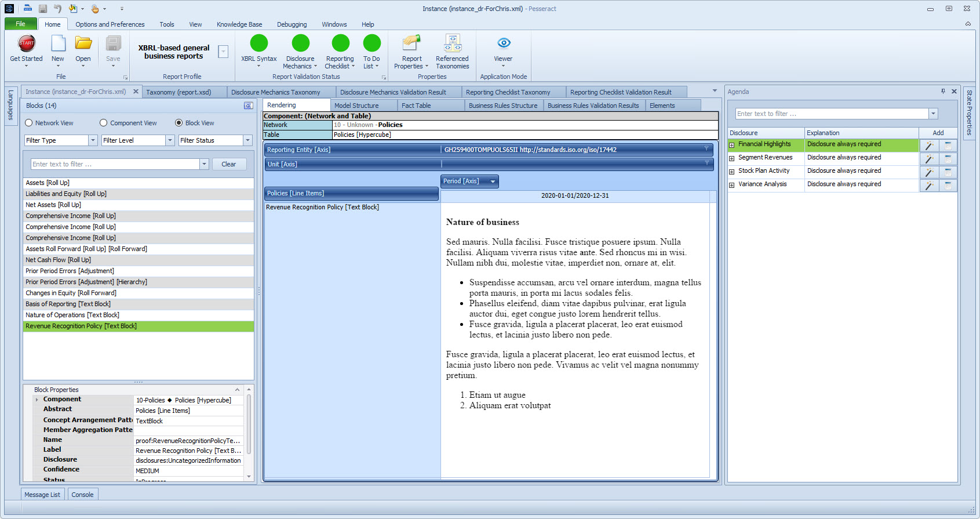Open the Filter Status dropdown

(247, 140)
